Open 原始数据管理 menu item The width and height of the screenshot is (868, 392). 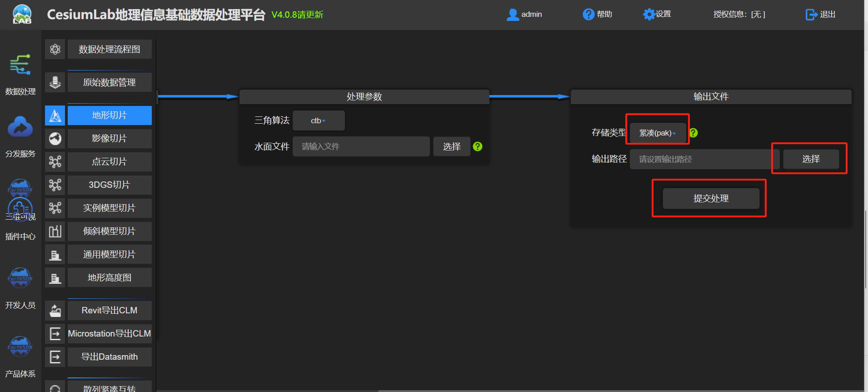click(x=110, y=82)
